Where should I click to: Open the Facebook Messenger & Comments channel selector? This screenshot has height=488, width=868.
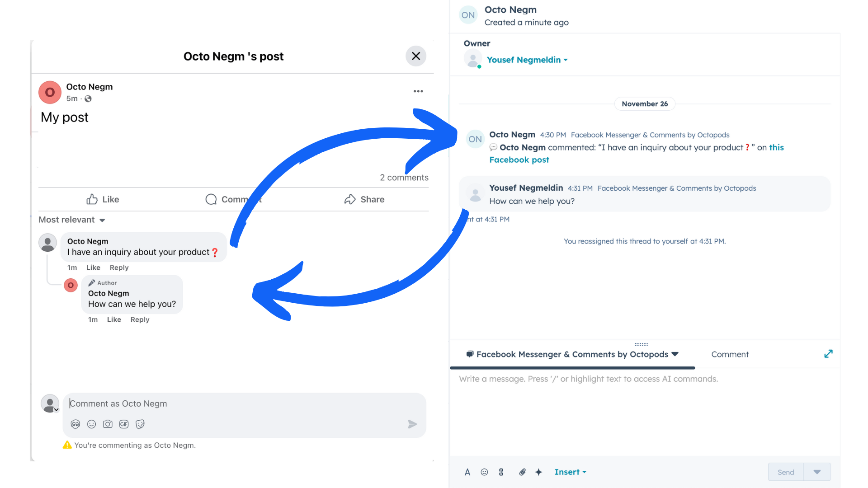[x=572, y=354]
